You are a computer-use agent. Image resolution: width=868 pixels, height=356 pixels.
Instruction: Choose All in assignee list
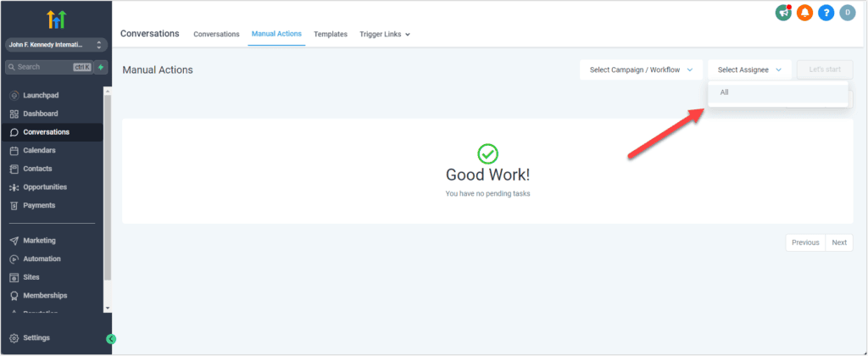click(778, 92)
